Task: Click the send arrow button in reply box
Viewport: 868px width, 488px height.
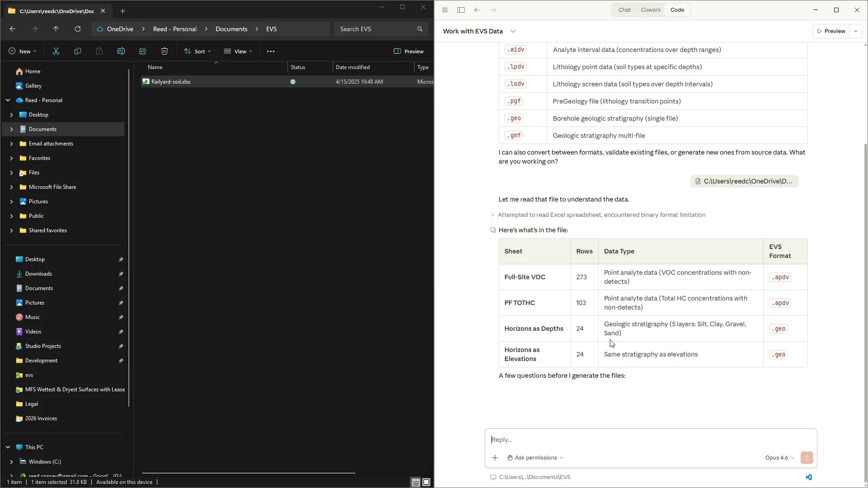Action: (x=807, y=458)
